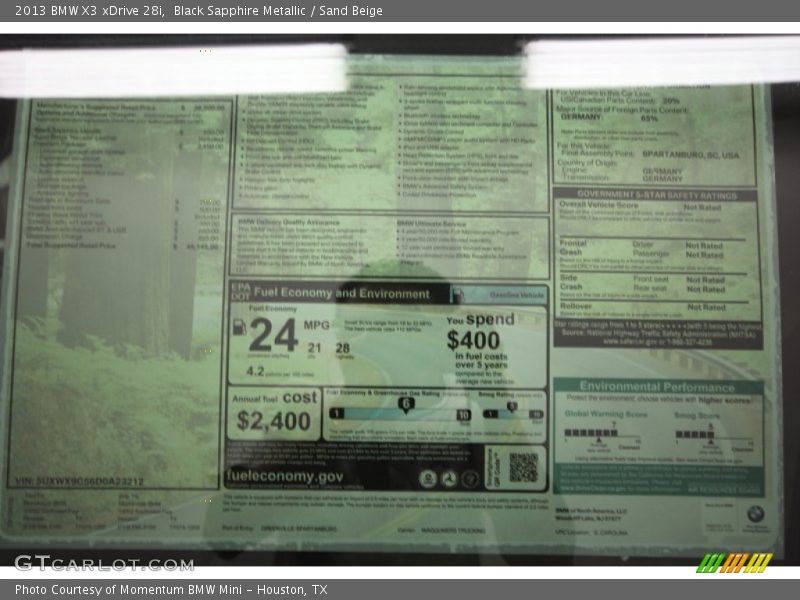This screenshot has width=800, height=600.
Task: Click the $2,400 annual fuel cost
Action: click(x=273, y=421)
